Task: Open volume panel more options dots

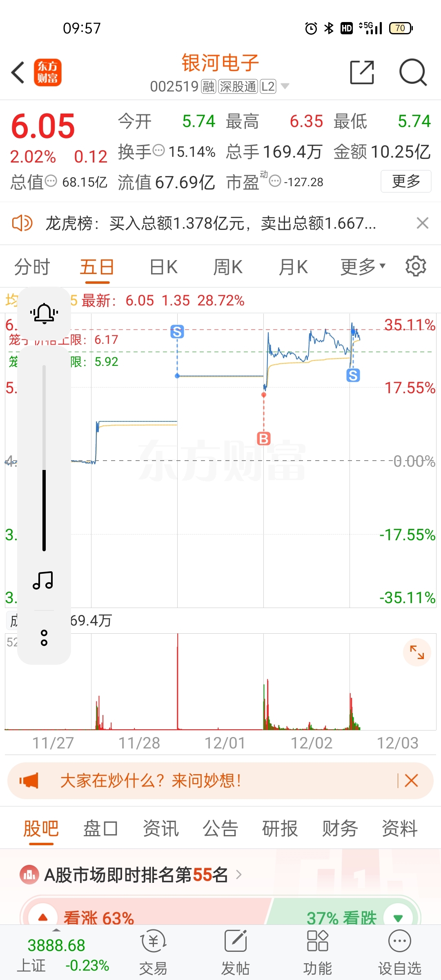Action: pyautogui.click(x=44, y=637)
